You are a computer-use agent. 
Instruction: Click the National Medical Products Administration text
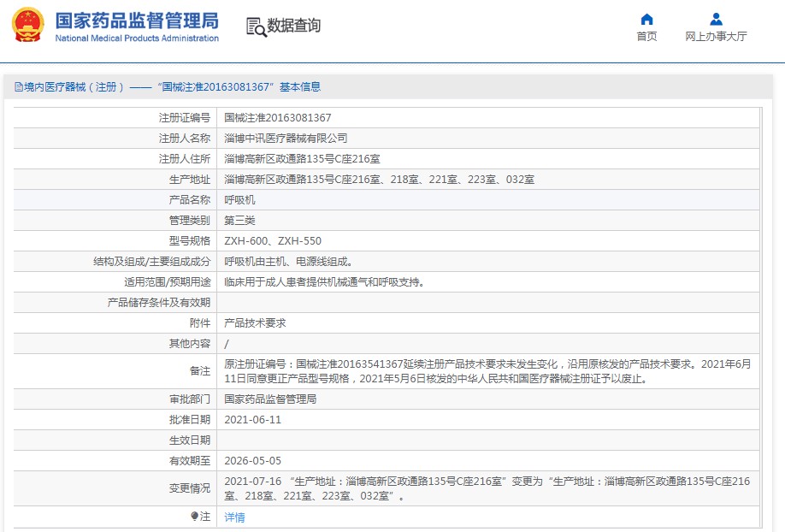137,38
